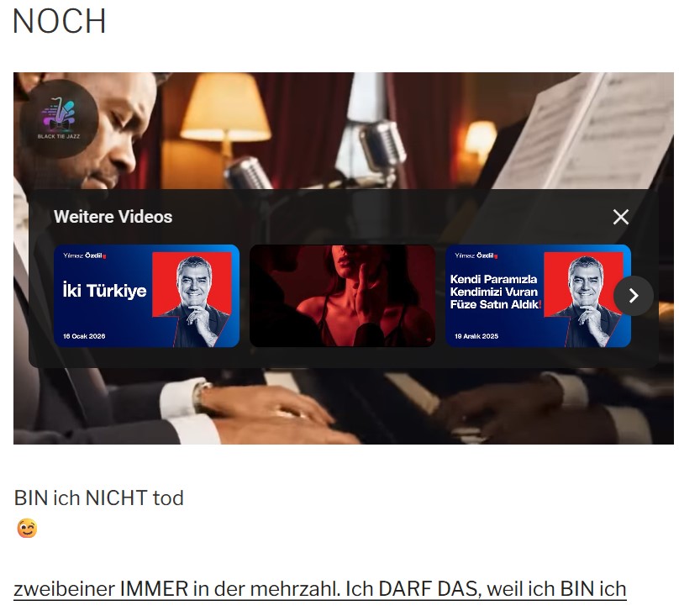This screenshot has width=679, height=616.
Task: Click the Weitere Videos heading
Action: 113,217
